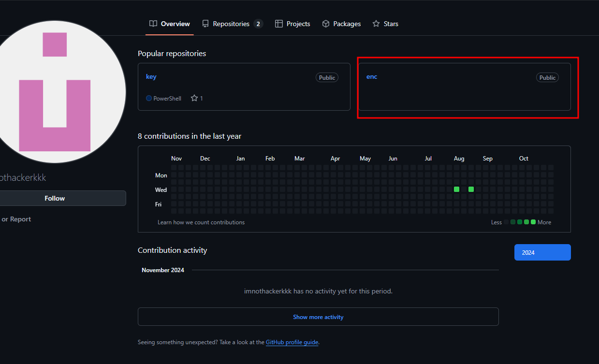Screen dimensions: 599x364
Task: Open the GitHub profile guide link
Action: point(292,342)
